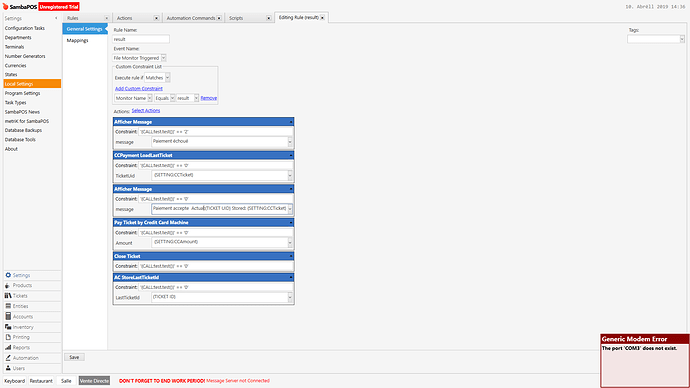Open the Tickets section icon
This screenshot has height=388, width=690.
8,296
